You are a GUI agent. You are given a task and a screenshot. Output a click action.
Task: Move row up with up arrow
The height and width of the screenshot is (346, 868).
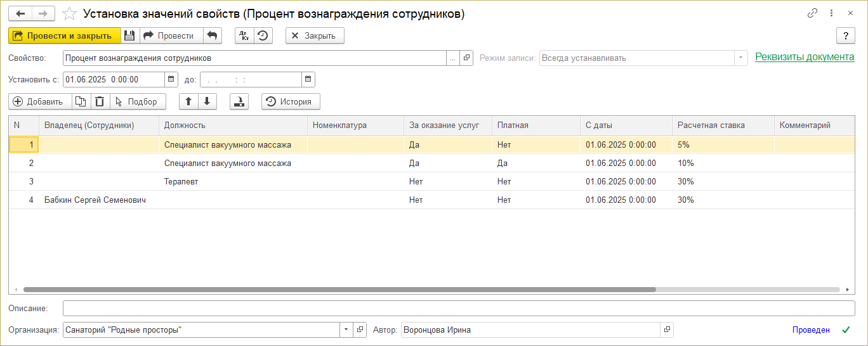188,101
